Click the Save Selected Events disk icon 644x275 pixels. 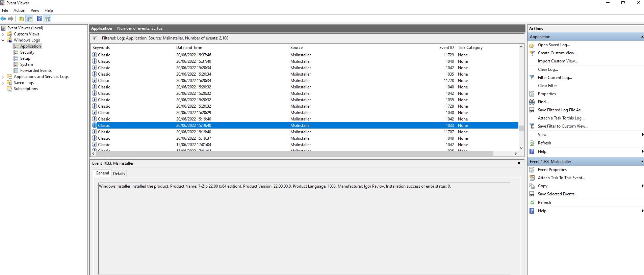point(532,194)
